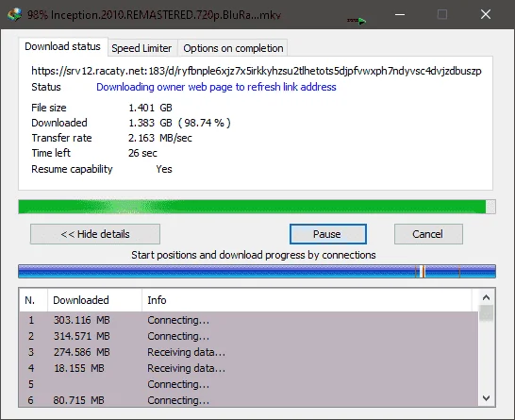Select connection row with 274.586 MB

click(x=249, y=352)
